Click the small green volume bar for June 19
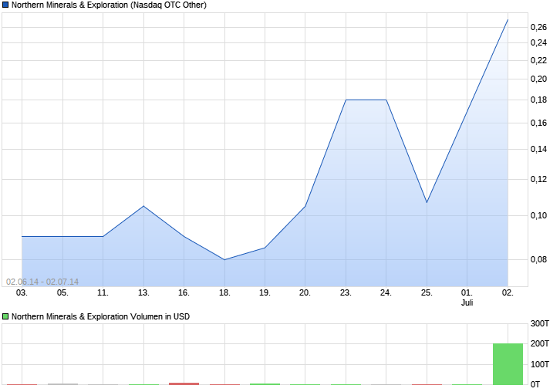The image size is (560, 392). coord(265,384)
